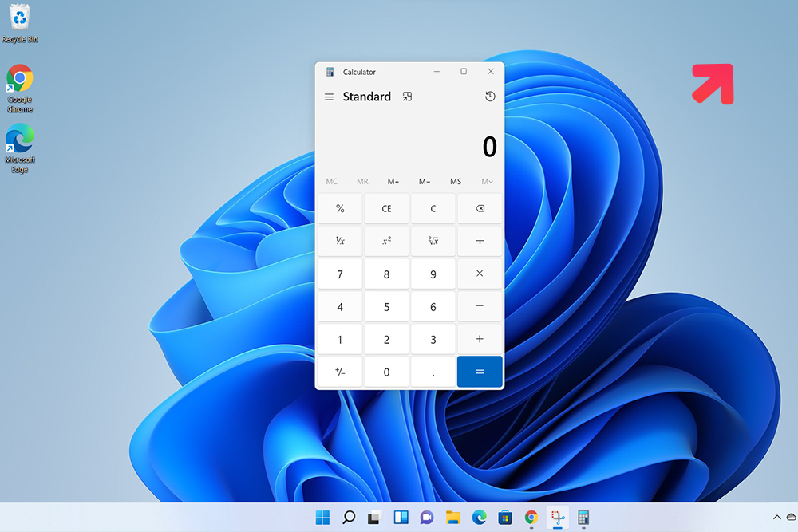798x532 pixels.
Task: Select the Google Chrome desktop shortcut
Action: click(x=20, y=89)
